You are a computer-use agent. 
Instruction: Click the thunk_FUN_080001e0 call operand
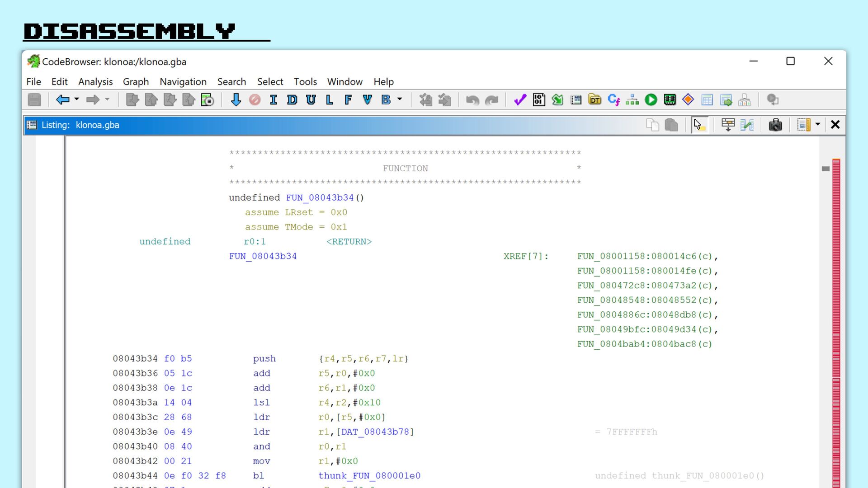369,476
